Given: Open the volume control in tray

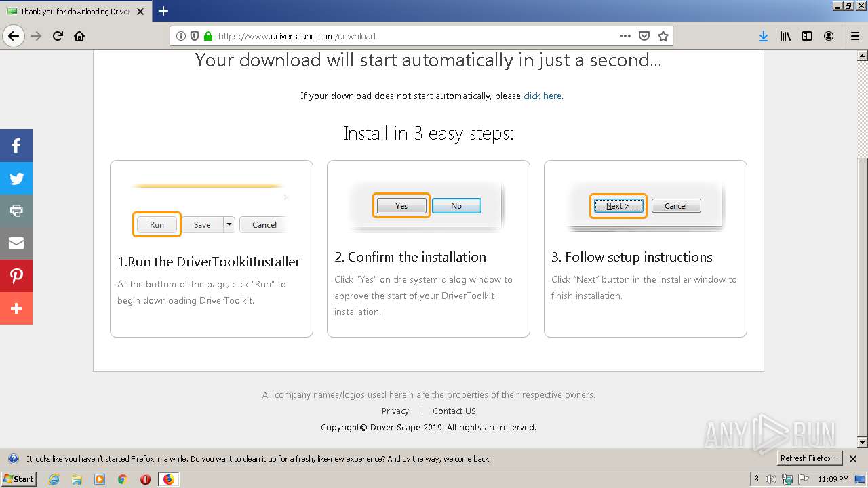Looking at the screenshot, I should (x=772, y=479).
